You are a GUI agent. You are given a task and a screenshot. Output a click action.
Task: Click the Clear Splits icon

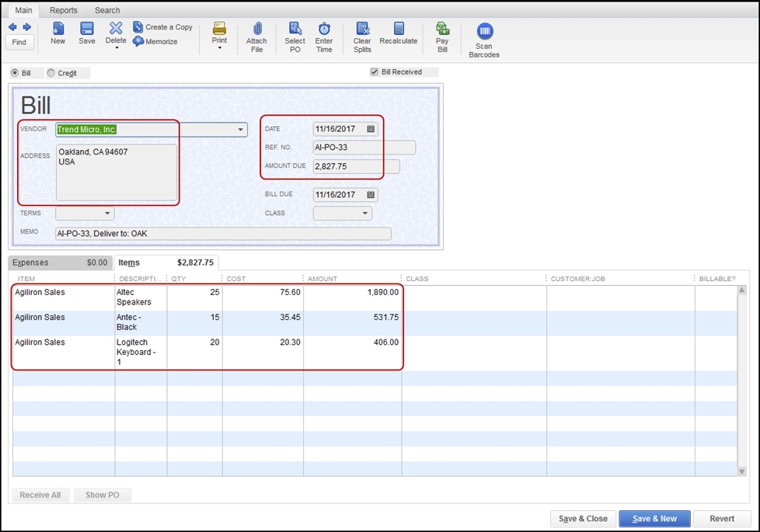point(362,30)
